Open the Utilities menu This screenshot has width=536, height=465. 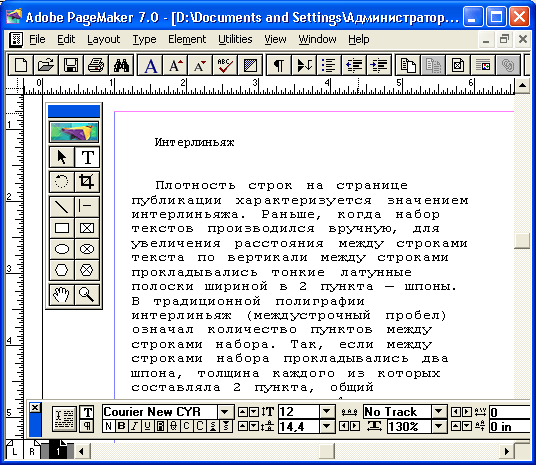[x=235, y=39]
